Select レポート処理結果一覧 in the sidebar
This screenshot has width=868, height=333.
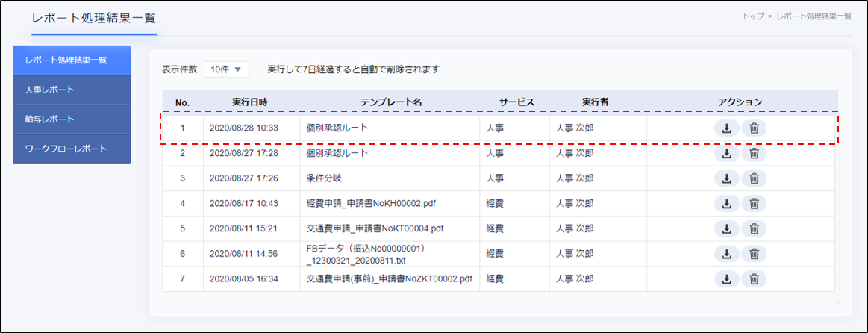pyautogui.click(x=72, y=60)
